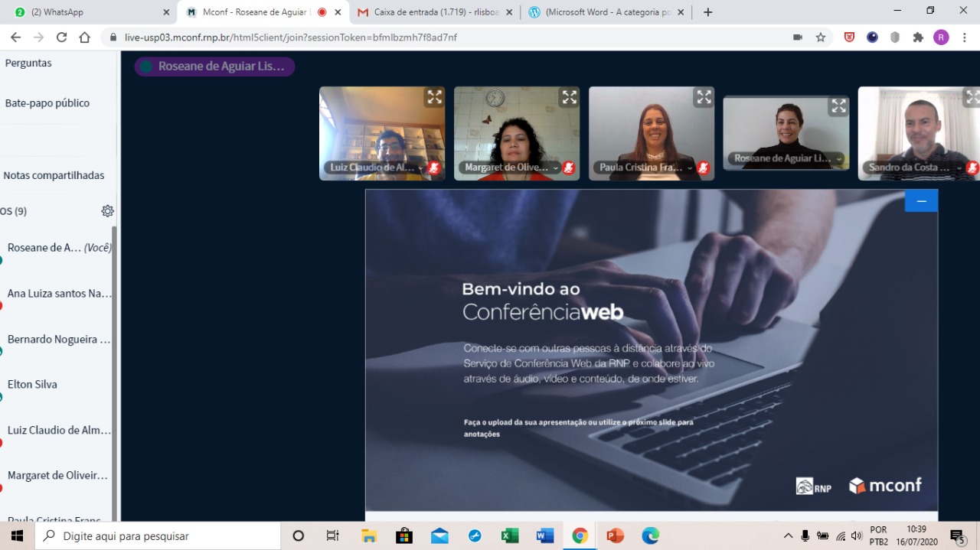Open Excel from the taskbar
980x550 pixels.
510,535
